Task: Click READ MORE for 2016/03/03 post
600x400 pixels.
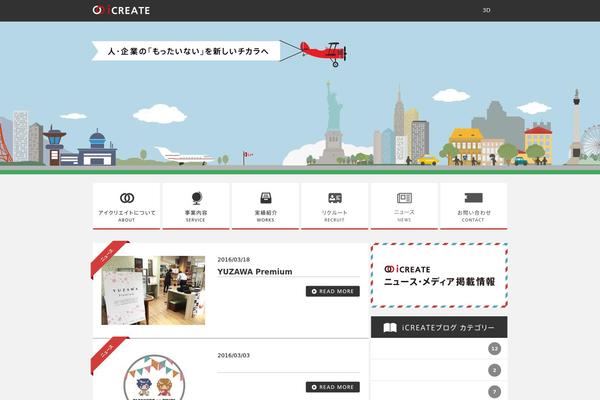Action: click(333, 387)
